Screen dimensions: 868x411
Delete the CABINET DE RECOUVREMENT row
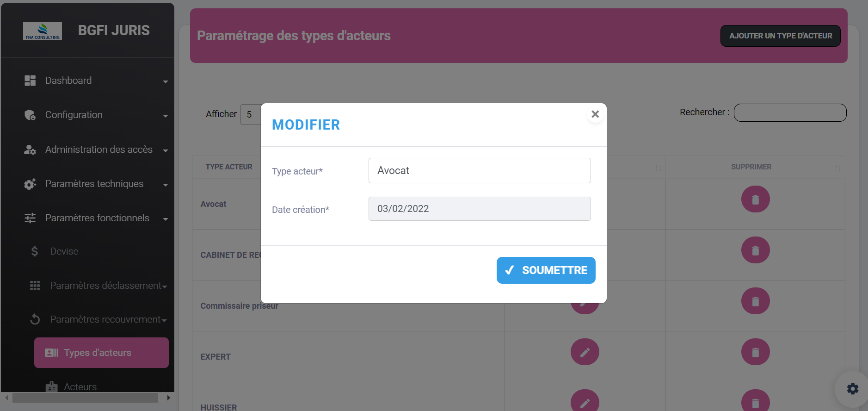[755, 250]
